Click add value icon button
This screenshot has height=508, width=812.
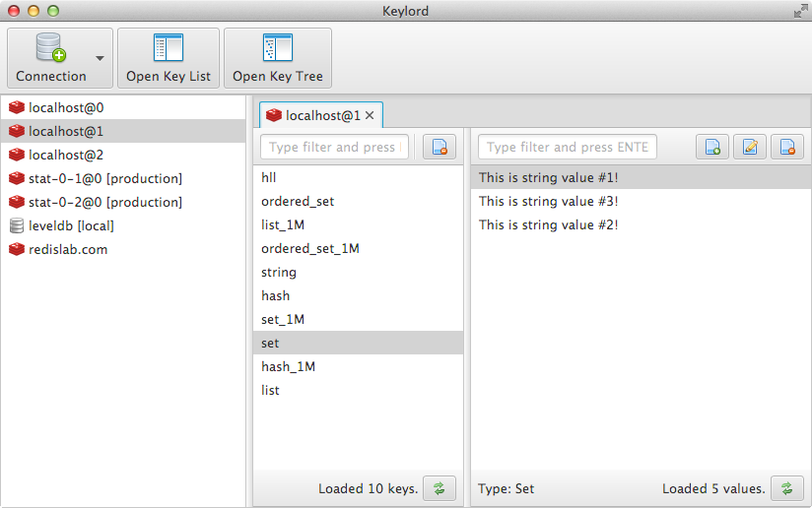click(x=712, y=147)
